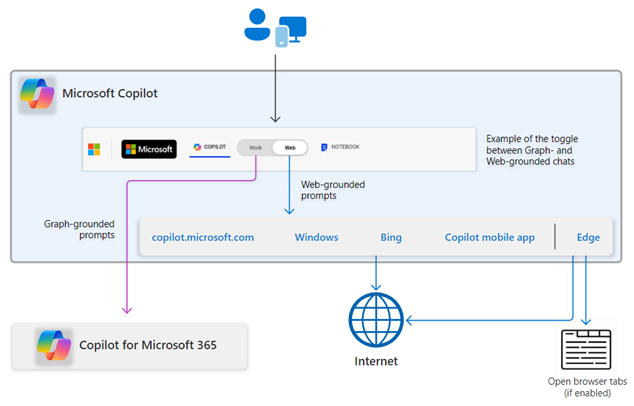Switch toggle to Work
634x406 pixels.
click(x=255, y=148)
